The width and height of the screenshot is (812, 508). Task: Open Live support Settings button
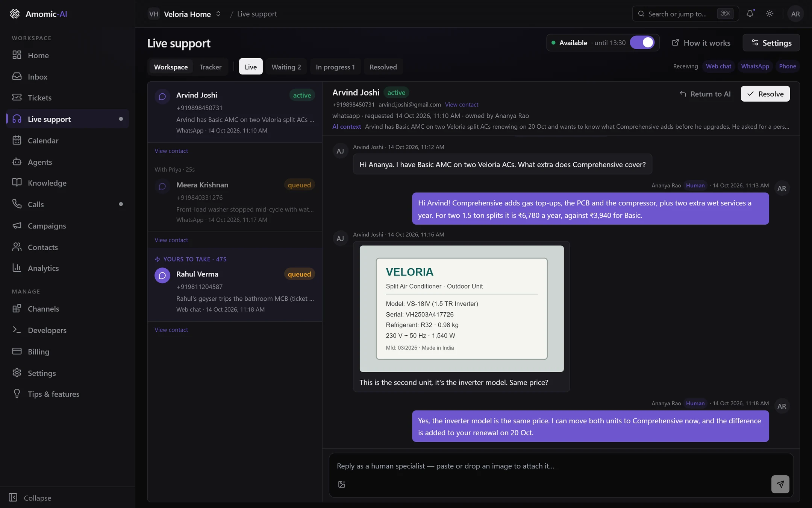[x=771, y=43]
